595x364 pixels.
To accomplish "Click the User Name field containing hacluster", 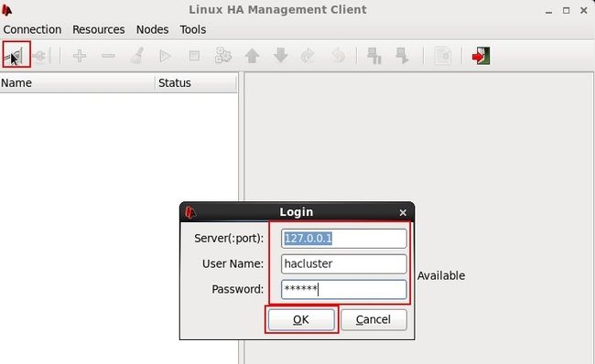I will pyautogui.click(x=344, y=264).
